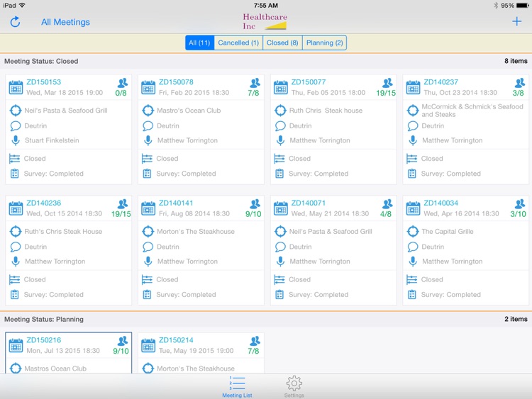Tap the refresh icon in top bar

(x=16, y=22)
